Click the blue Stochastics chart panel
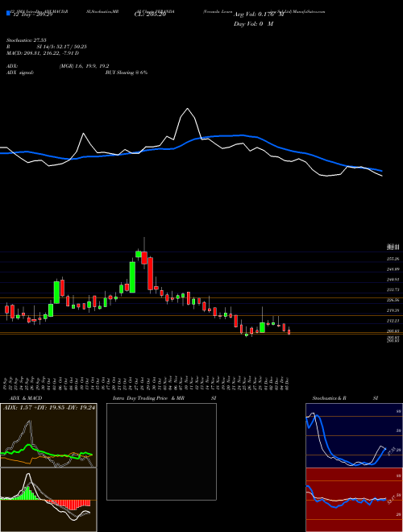403x532 pixels. click(x=354, y=435)
